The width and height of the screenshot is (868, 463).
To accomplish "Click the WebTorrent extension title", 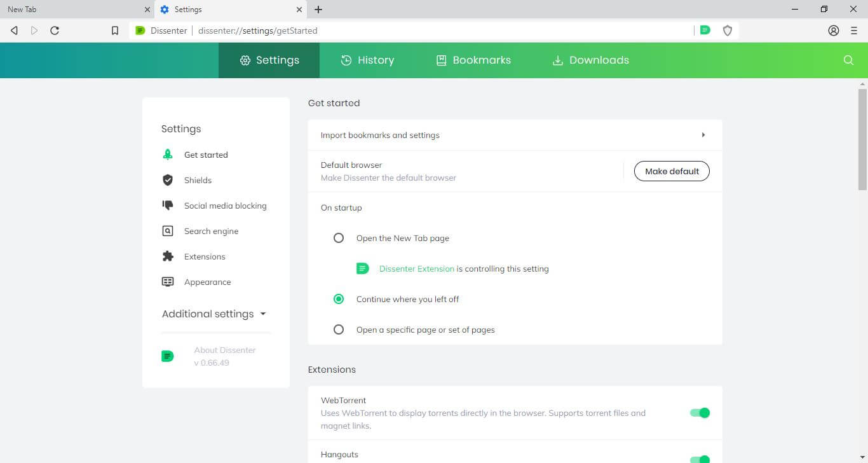I will click(343, 400).
